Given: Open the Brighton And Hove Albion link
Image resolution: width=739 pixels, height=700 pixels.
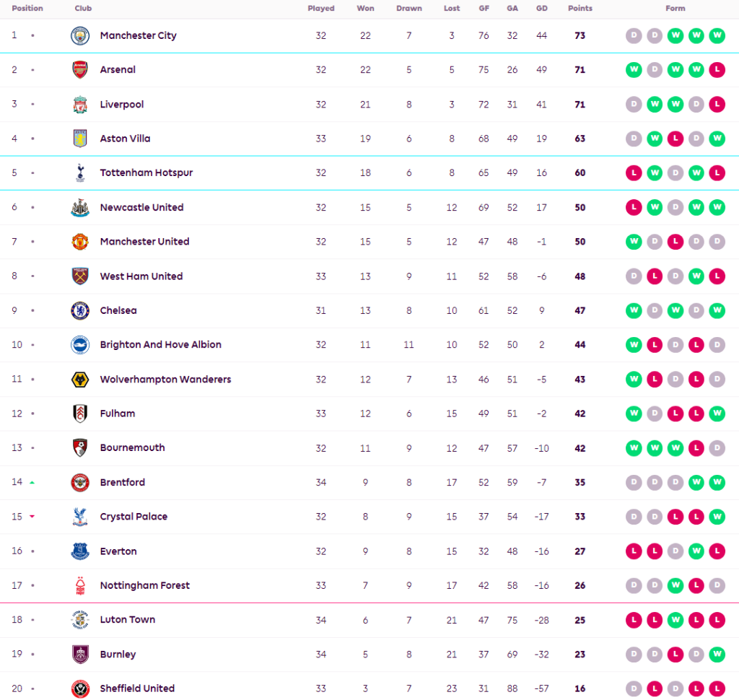Looking at the screenshot, I should pos(160,345).
